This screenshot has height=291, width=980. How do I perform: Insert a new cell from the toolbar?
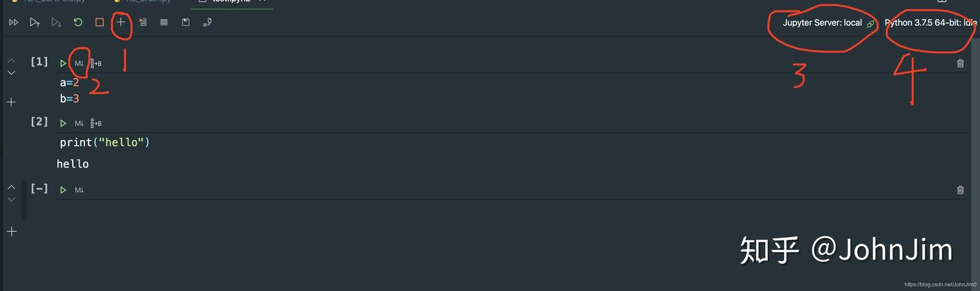click(121, 22)
